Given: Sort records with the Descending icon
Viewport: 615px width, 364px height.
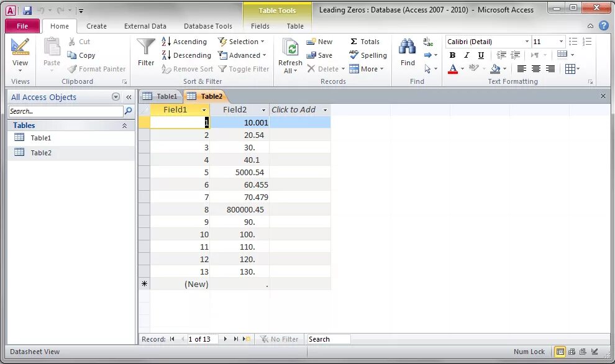Looking at the screenshot, I should [166, 55].
